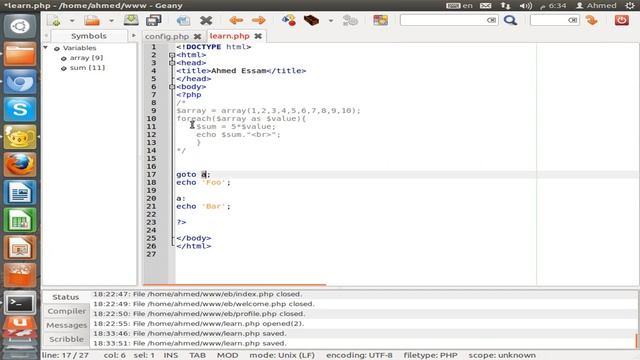Open the sound volume indicator
This screenshot has height=360, width=640.
coord(526,6)
